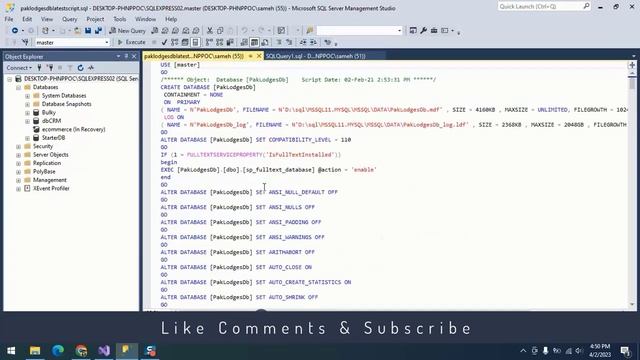This screenshot has width=640, height=360.
Task: Toggle Include Actual Execution Plan icon
Action: pyautogui.click(x=209, y=42)
